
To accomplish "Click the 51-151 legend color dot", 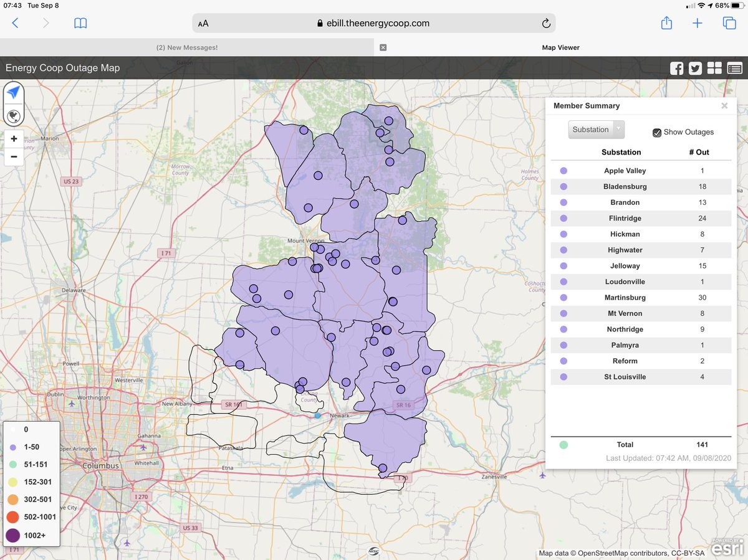I will tap(12, 465).
